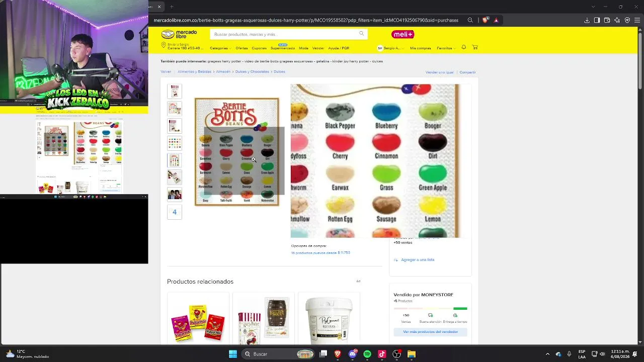Open Windows Start menu

tap(233, 354)
